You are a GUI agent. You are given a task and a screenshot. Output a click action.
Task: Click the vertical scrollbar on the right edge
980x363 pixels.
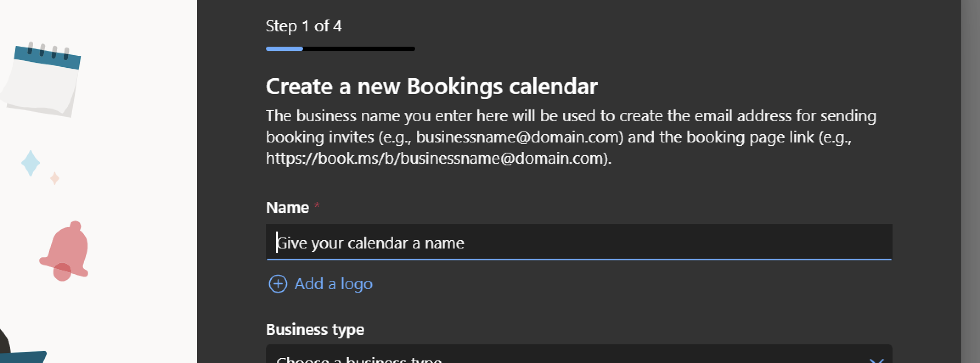pos(970,181)
